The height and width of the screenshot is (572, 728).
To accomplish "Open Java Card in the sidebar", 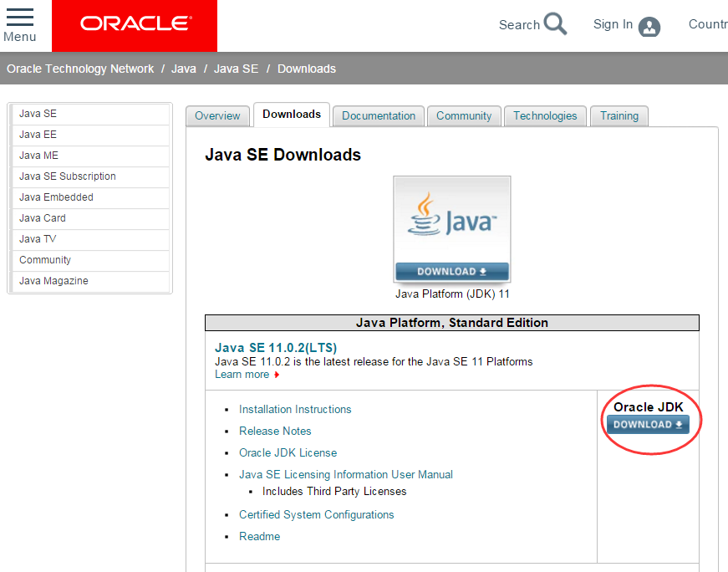I will point(90,218).
